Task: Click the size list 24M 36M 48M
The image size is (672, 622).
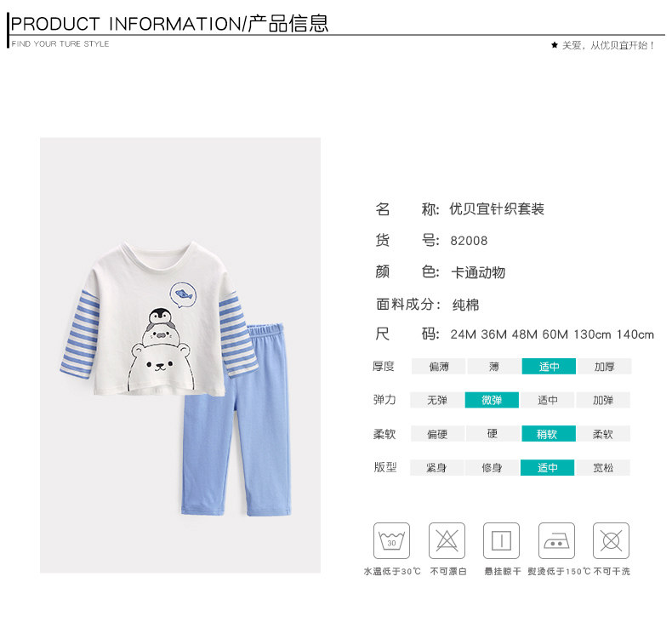Action: 493,334
